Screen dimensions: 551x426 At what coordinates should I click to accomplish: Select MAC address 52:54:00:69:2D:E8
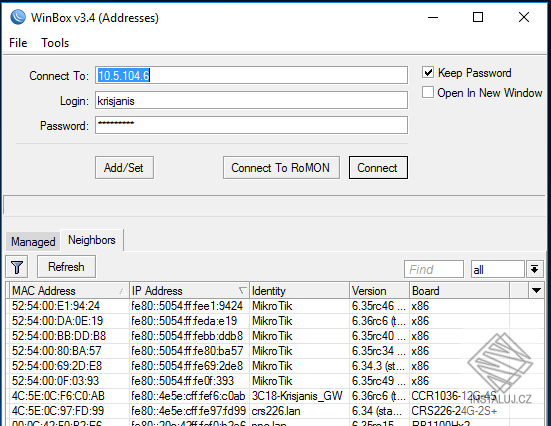(x=57, y=366)
